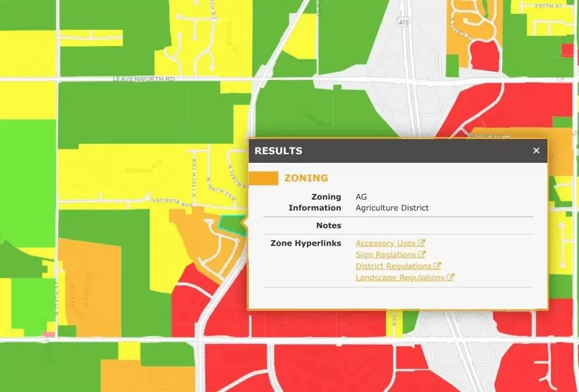Open the Landscape Regulations link
579x392 pixels.
400,277
